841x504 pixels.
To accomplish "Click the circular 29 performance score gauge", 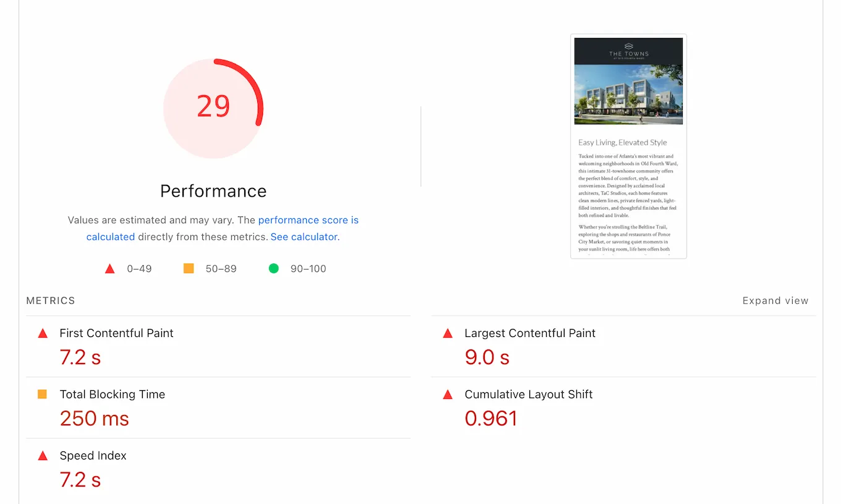I will [213, 106].
